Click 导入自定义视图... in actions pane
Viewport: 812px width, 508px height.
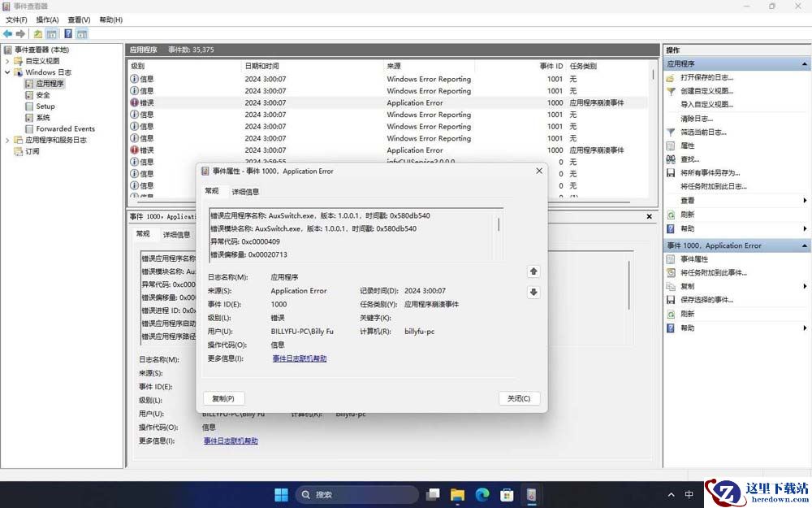coord(707,105)
